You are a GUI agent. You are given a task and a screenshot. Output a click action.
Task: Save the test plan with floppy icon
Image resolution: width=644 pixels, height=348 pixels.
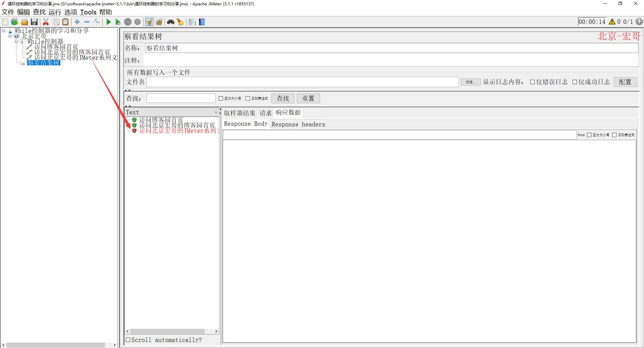(34, 22)
